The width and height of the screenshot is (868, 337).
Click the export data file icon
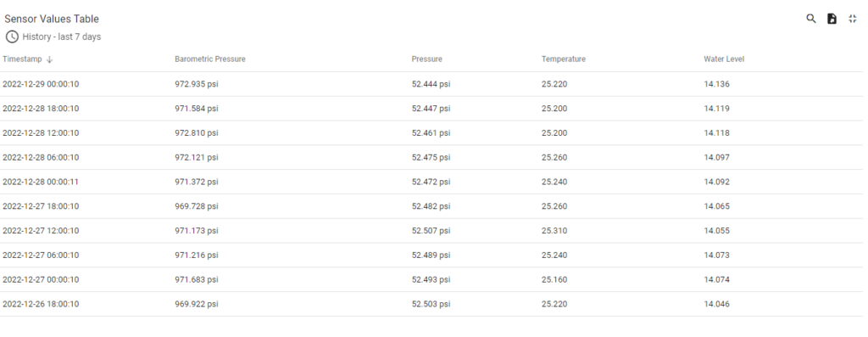832,19
